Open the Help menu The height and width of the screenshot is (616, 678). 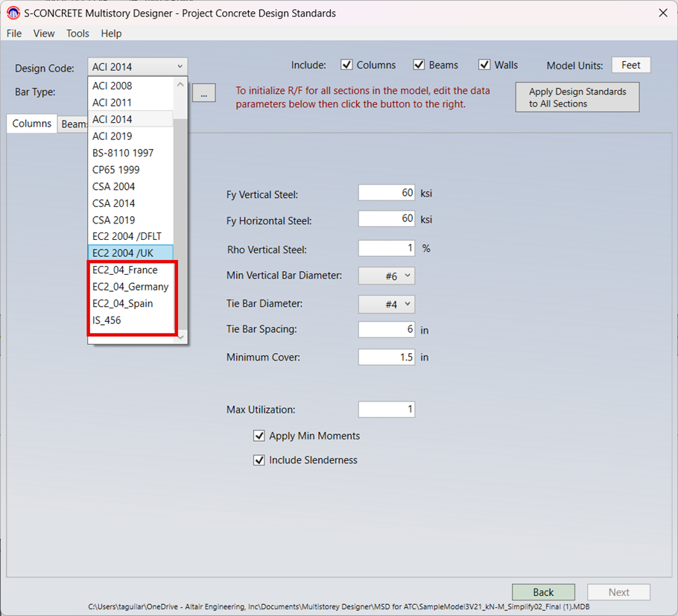(x=111, y=34)
